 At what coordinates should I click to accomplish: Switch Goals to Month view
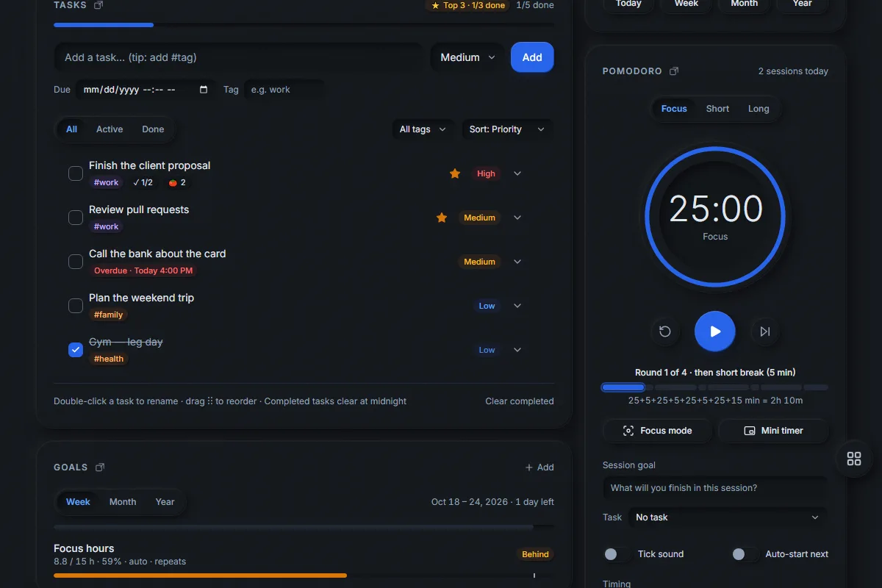[x=123, y=502]
